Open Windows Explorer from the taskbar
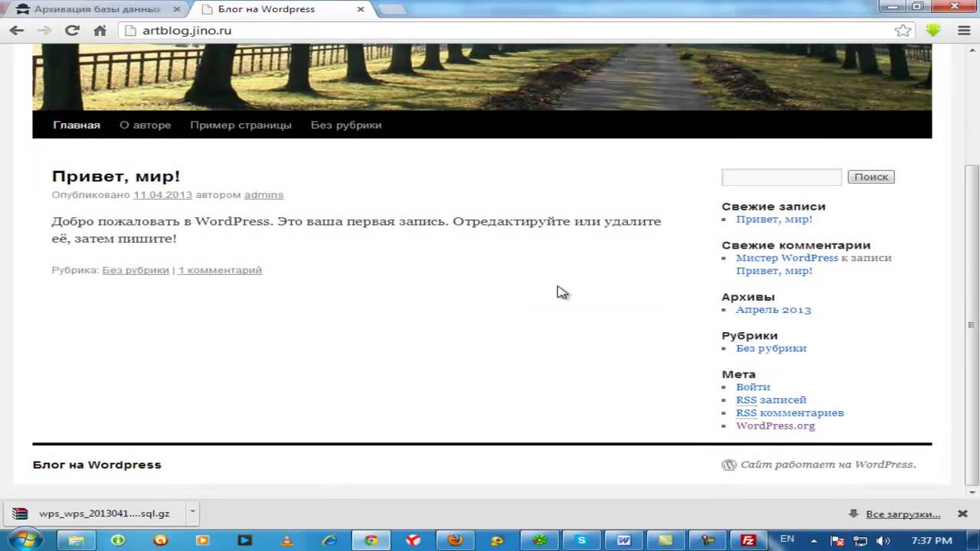The image size is (980, 551). pyautogui.click(x=77, y=540)
